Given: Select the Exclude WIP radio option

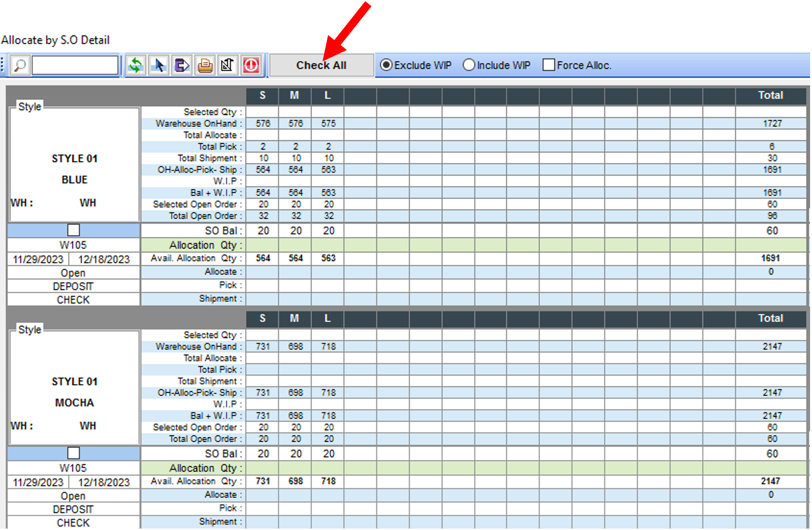Looking at the screenshot, I should tap(386, 65).
